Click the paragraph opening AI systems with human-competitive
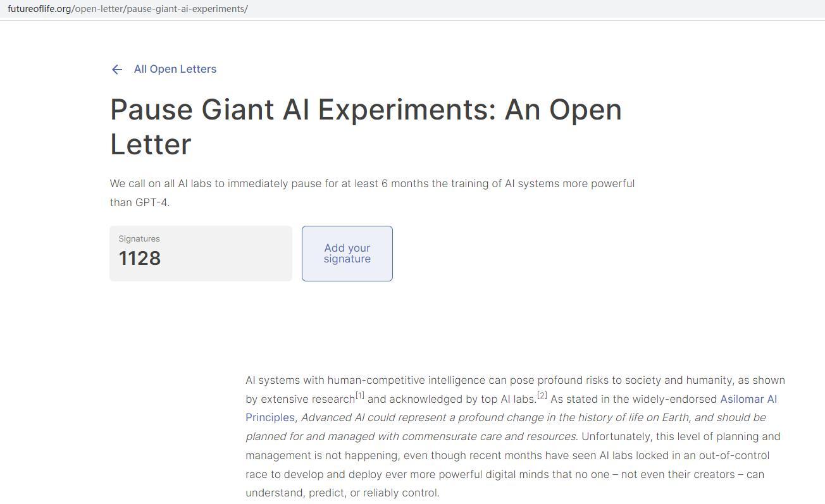Viewport: 825px width, 504px height. click(515, 436)
